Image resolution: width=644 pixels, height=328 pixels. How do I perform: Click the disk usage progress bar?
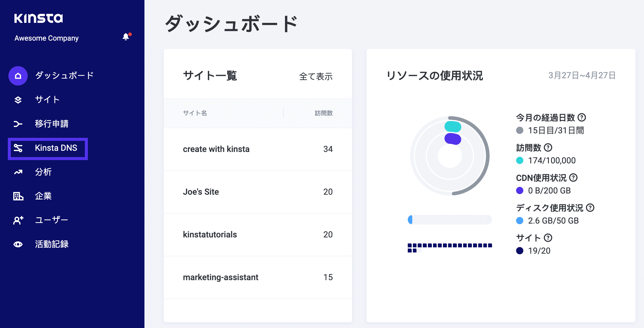tap(450, 220)
